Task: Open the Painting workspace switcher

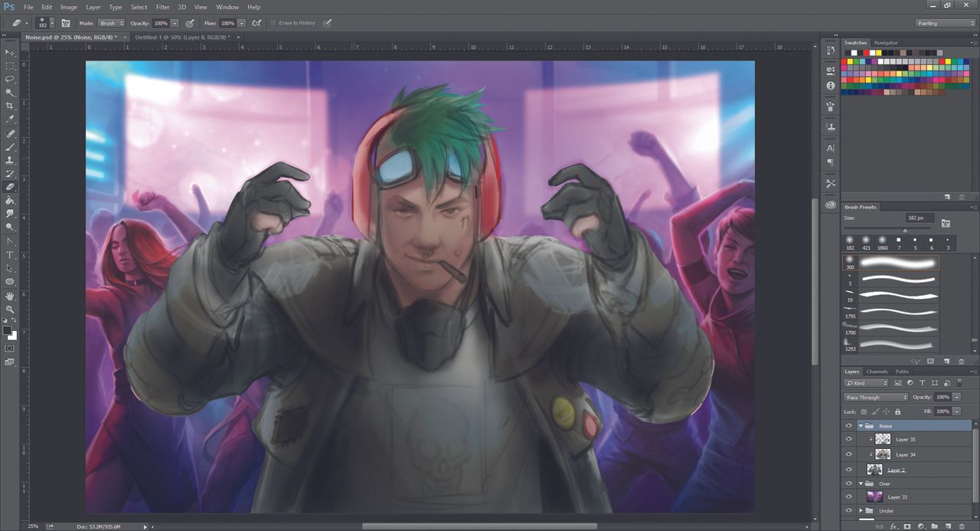Action: point(946,23)
